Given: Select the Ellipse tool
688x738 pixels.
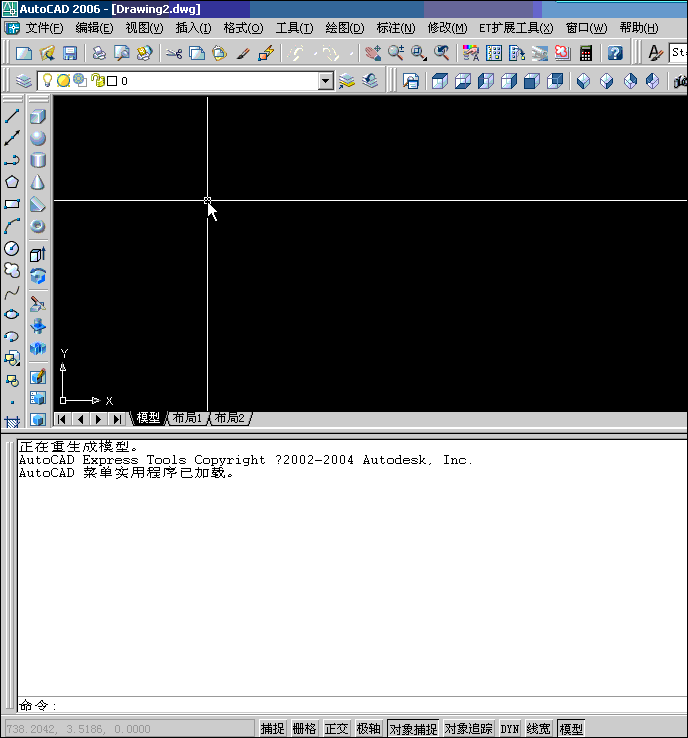Looking at the screenshot, I should pos(12,314).
